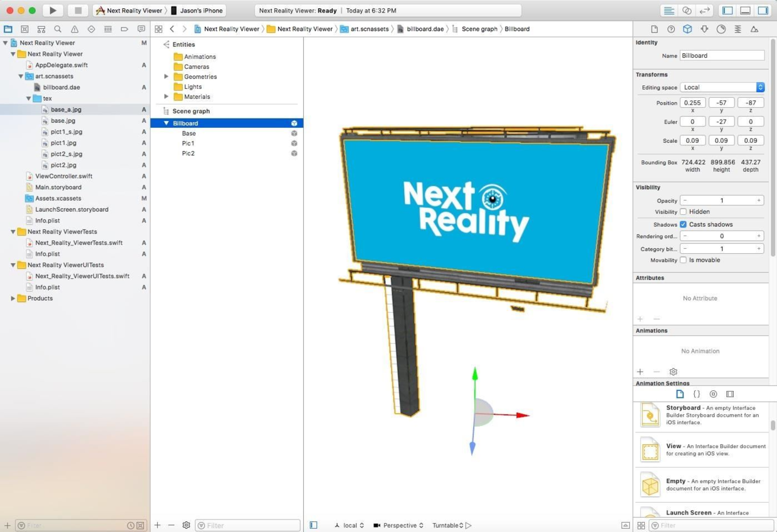Enable the Is movable checkbox

pyautogui.click(x=683, y=260)
